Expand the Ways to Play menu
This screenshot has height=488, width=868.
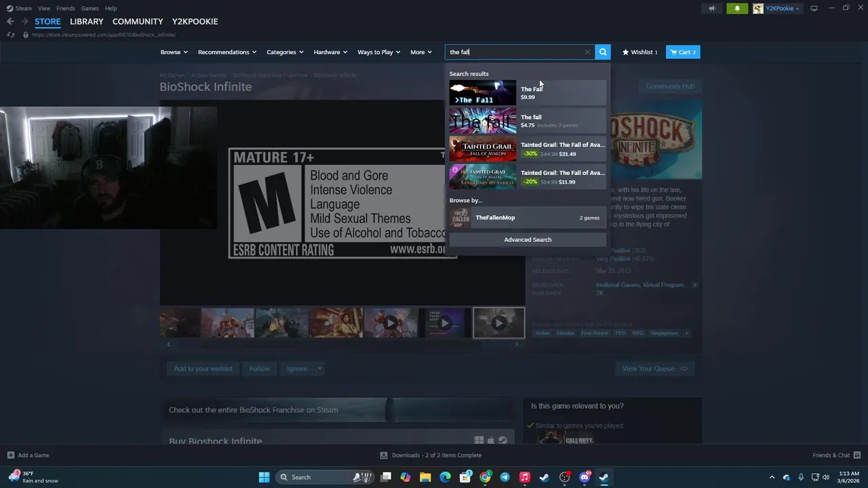(x=379, y=52)
